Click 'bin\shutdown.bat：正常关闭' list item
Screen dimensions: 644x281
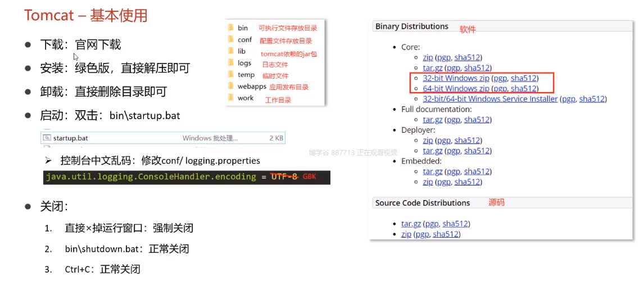tap(127, 248)
